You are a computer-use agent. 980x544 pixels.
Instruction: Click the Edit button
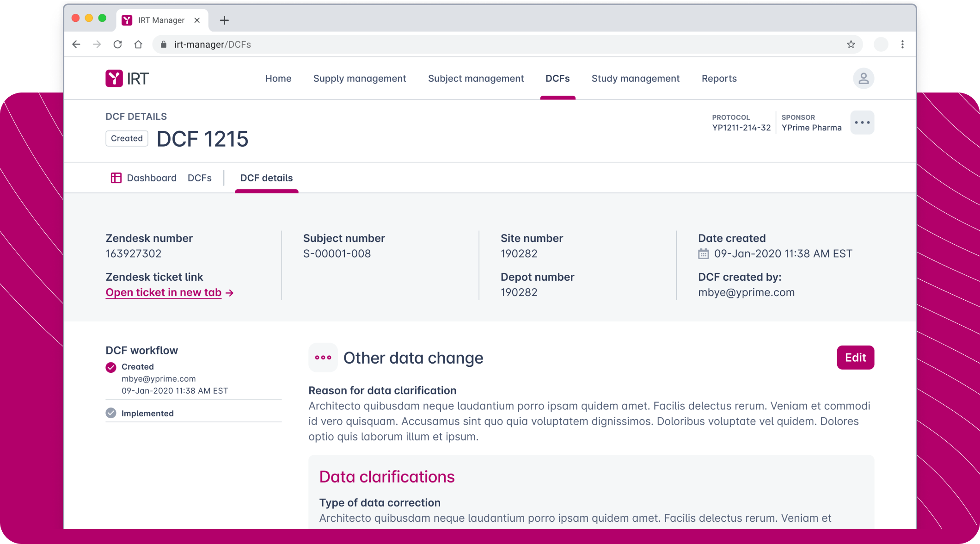855,358
